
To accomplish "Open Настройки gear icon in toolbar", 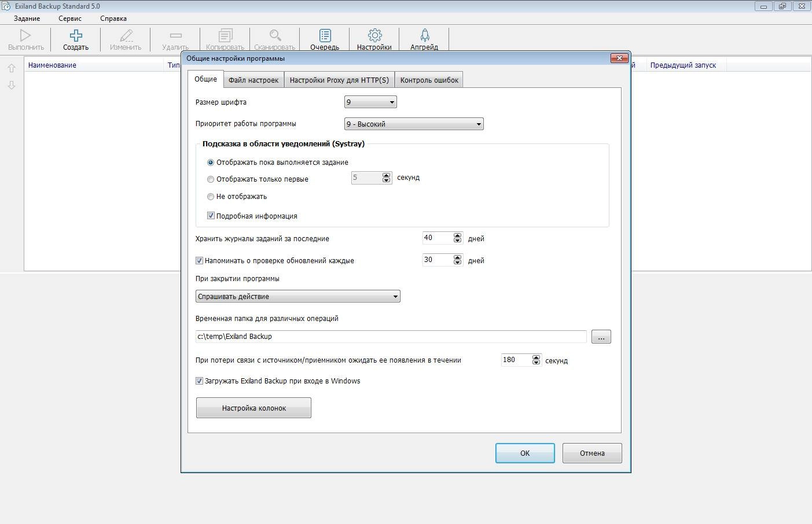I will [x=374, y=35].
